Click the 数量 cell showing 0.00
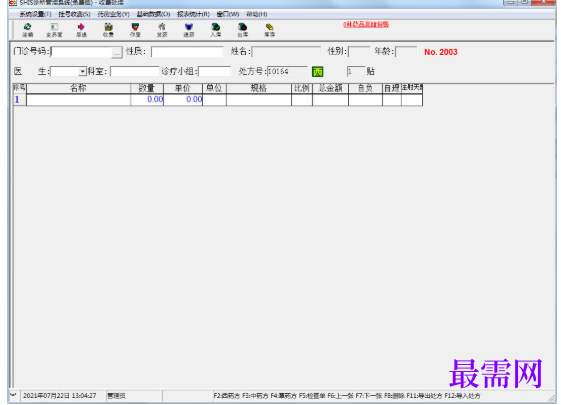 coord(147,99)
